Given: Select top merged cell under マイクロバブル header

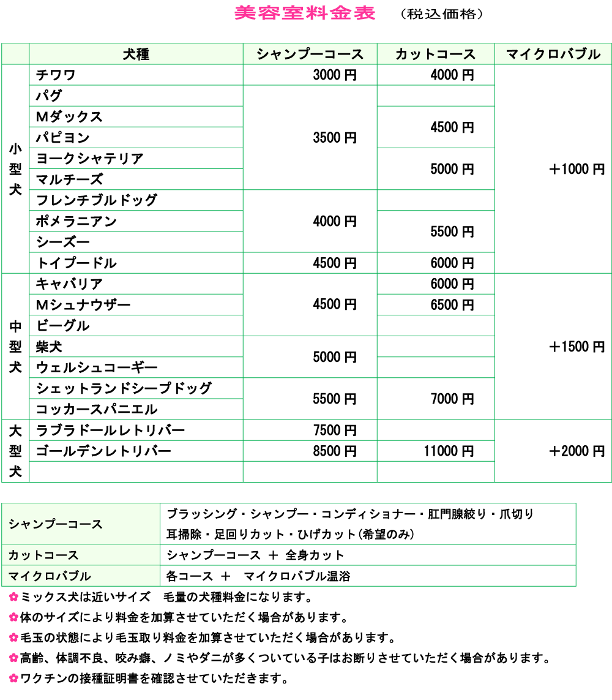Looking at the screenshot, I should 553,168.
